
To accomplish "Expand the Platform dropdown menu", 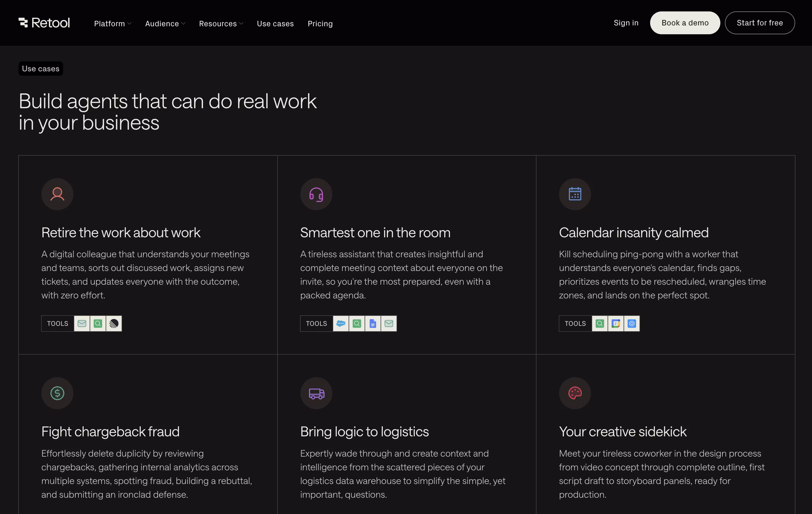I will click(112, 24).
